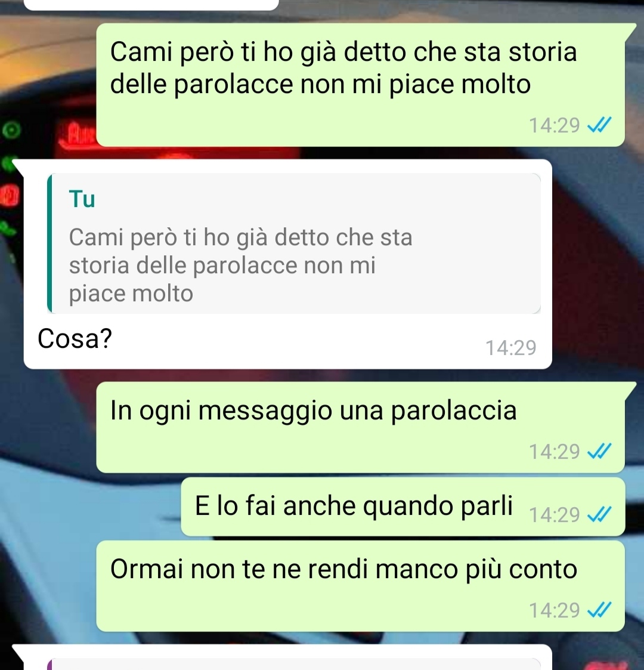Tap the 'Tu' sender label in quoted reply
This screenshot has height=670, width=644.
tap(82, 199)
